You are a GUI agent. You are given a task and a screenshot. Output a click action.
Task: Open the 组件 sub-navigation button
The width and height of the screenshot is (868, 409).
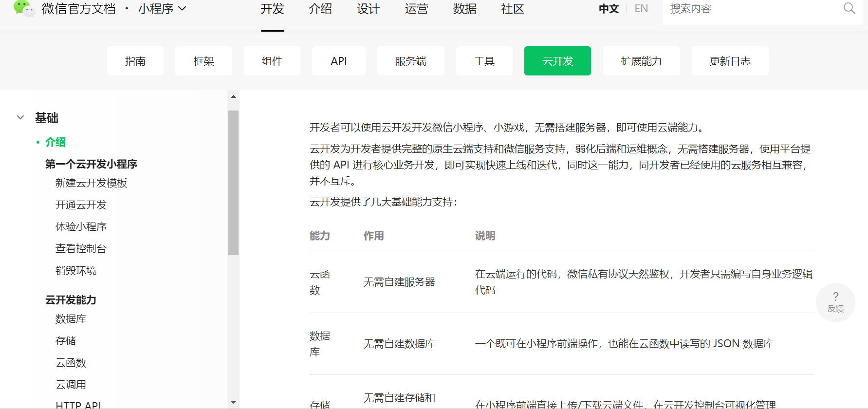click(272, 61)
